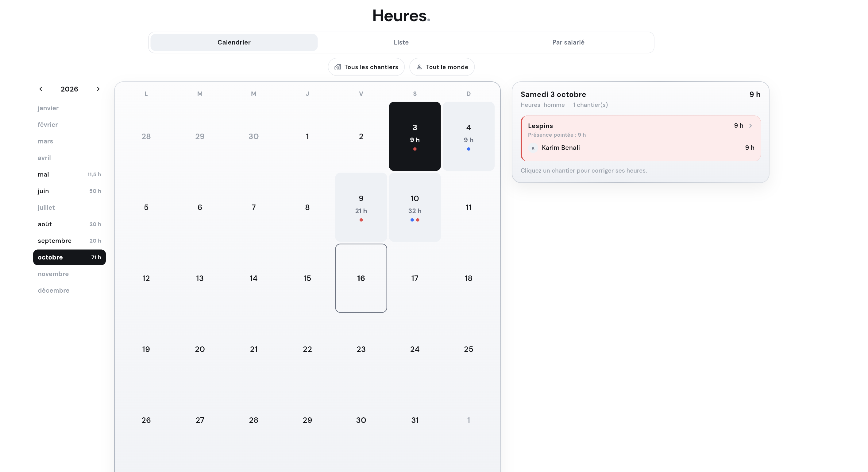Image resolution: width=868 pixels, height=472 pixels.
Task: Select the outlined day 16
Action: coord(361,279)
